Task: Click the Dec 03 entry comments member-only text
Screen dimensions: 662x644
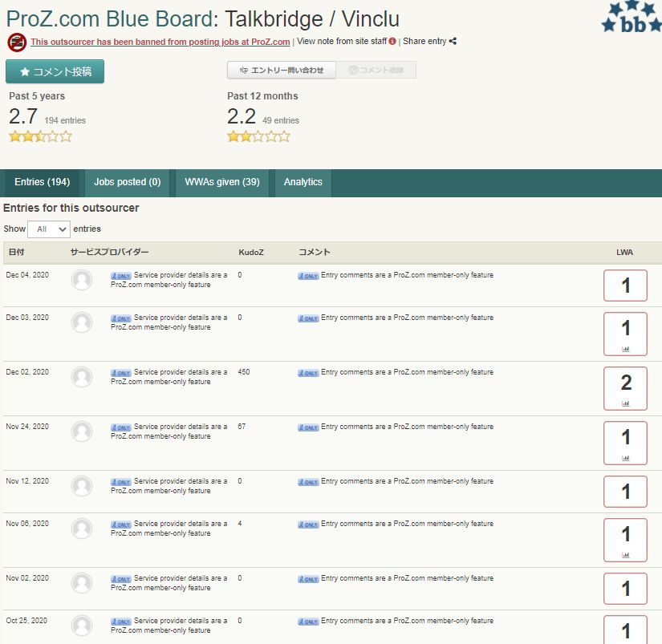Action: (407, 318)
